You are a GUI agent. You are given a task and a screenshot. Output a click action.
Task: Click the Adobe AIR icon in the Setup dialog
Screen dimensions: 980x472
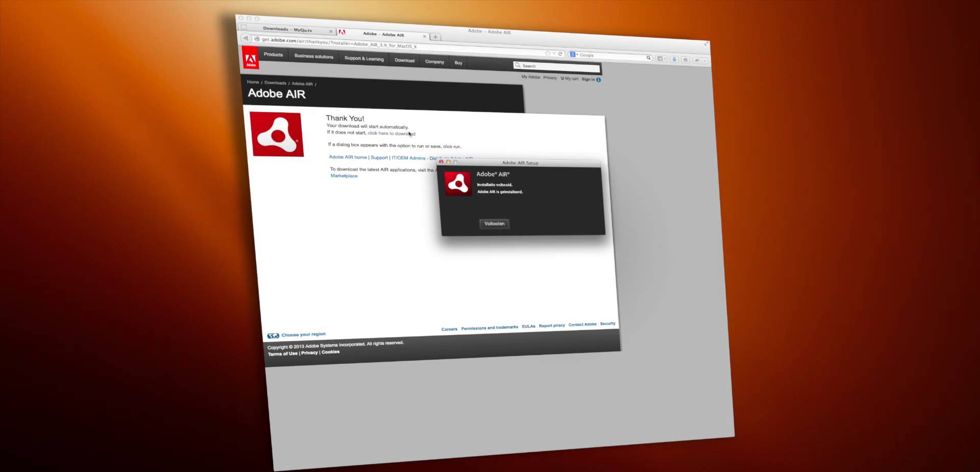(458, 183)
